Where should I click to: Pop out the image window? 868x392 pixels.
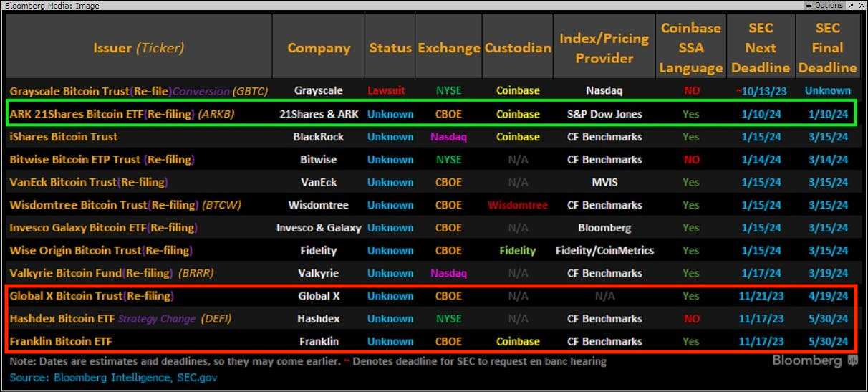(x=852, y=5)
